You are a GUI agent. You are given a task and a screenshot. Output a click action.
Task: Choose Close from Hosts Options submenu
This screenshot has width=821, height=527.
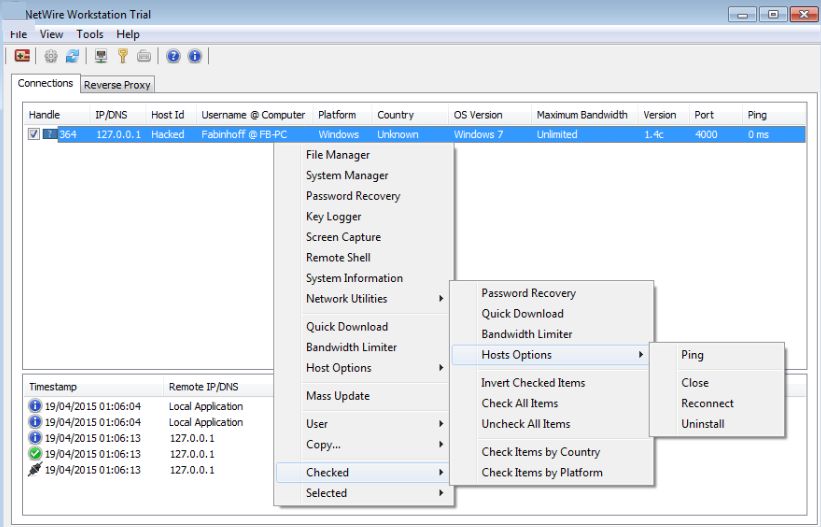pos(695,383)
